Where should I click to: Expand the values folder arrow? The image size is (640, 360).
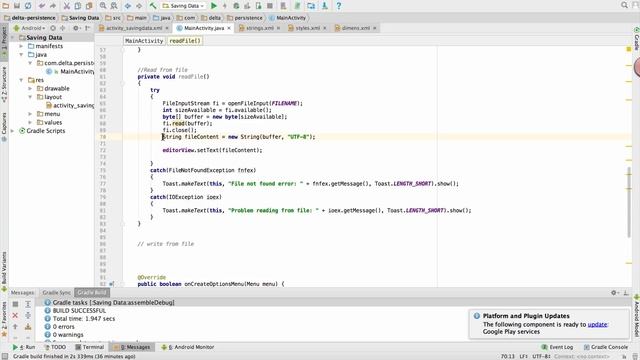pyautogui.click(x=30, y=122)
